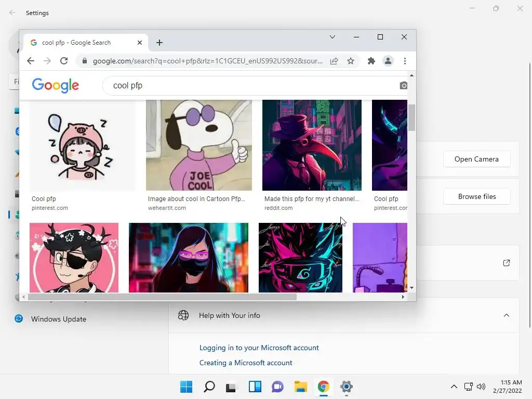Click the reddit.com source link
The height and width of the screenshot is (399, 532).
[278, 208]
